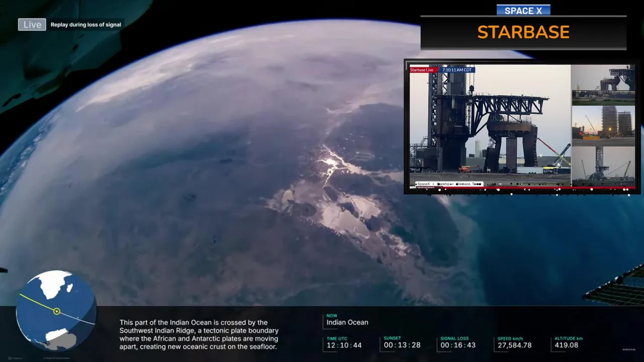Click the Mapbox logo below the globe
This screenshot has height=362, width=644.
[16, 358]
